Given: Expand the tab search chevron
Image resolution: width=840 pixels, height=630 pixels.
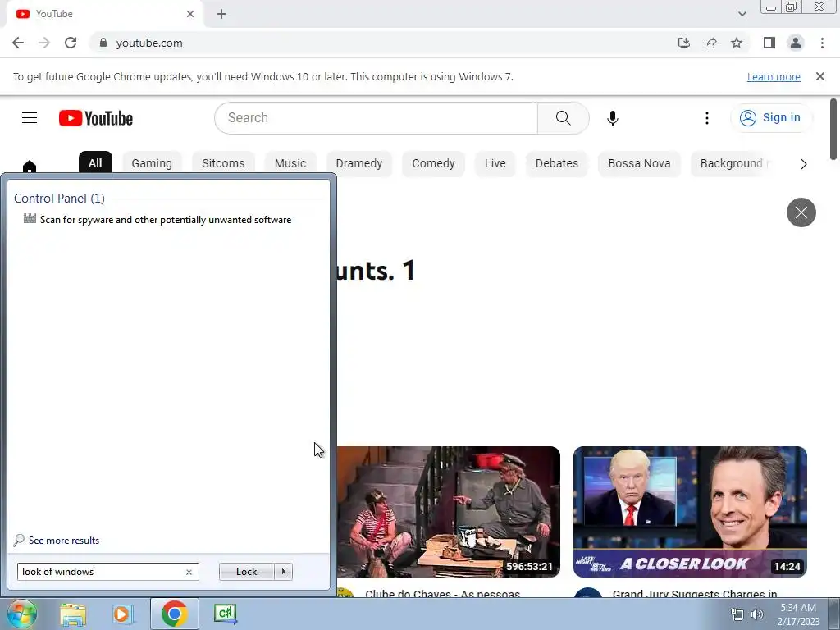Looking at the screenshot, I should click(742, 14).
